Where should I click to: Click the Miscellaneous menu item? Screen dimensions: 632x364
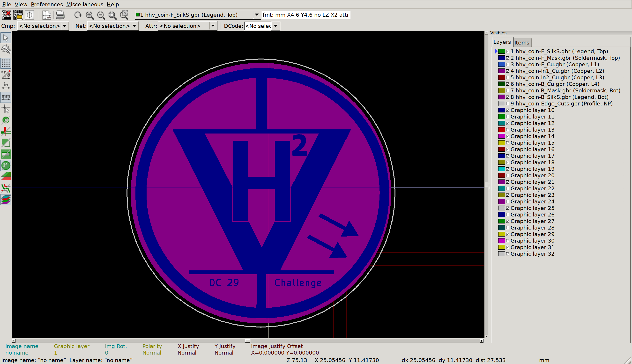pyautogui.click(x=84, y=4)
